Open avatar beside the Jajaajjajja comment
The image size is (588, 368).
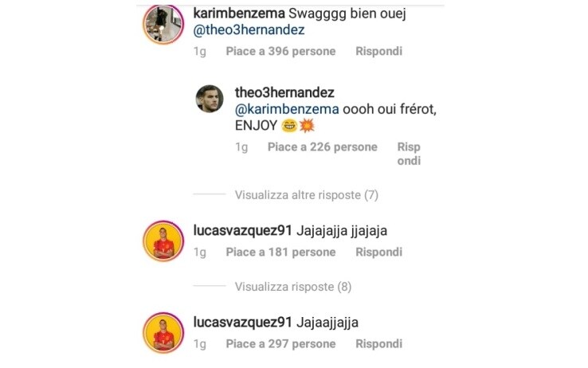pyautogui.click(x=163, y=333)
